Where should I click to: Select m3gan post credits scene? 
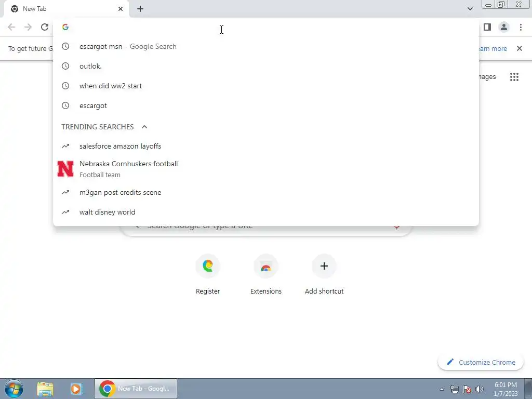pyautogui.click(x=266, y=192)
